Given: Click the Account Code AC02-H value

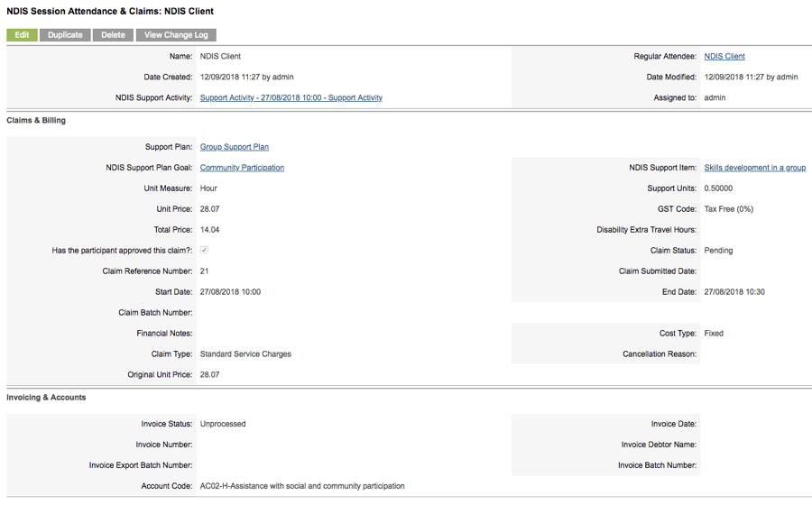Looking at the screenshot, I should coord(302,486).
